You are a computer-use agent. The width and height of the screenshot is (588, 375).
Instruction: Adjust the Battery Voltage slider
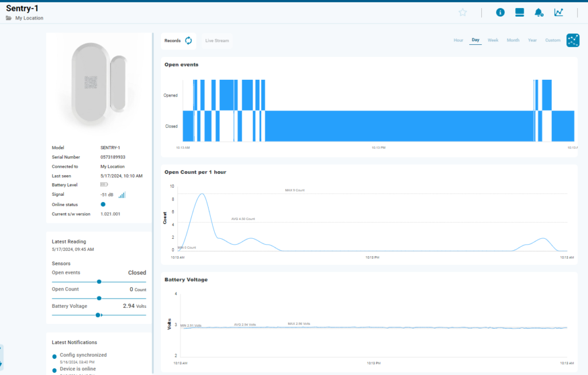(x=99, y=315)
